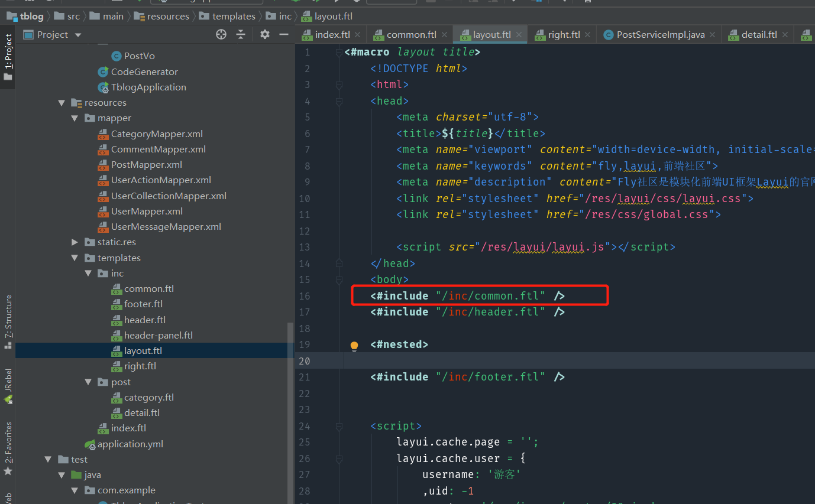The width and height of the screenshot is (815, 504).
Task: Open the JRebel tool window
Action: 8,386
